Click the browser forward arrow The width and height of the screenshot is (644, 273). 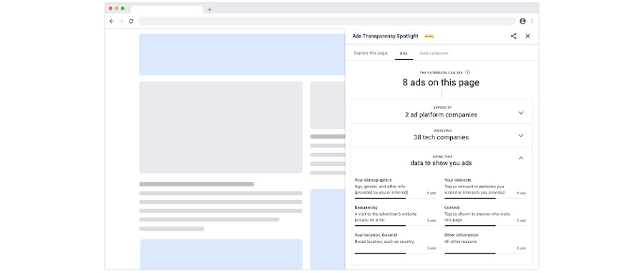point(121,21)
